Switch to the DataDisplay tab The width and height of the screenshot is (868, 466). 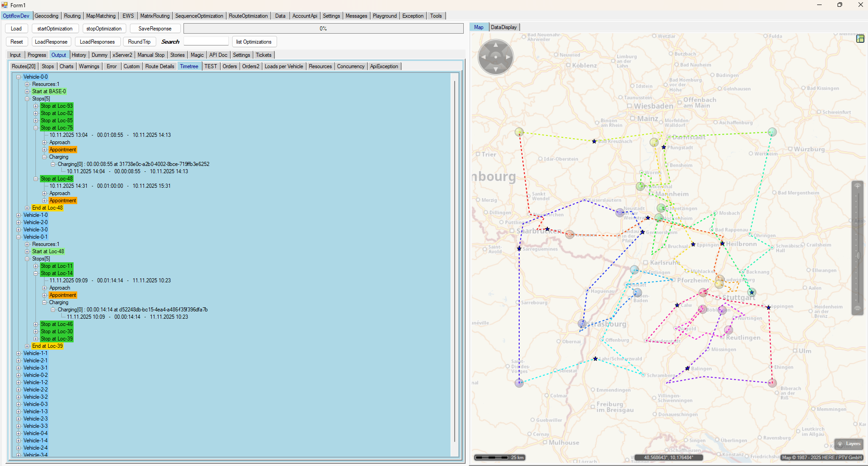click(x=504, y=27)
